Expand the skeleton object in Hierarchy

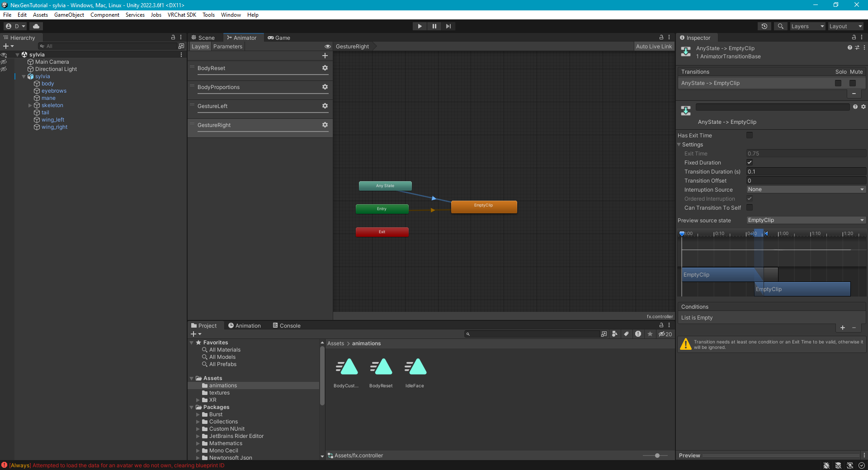point(30,105)
